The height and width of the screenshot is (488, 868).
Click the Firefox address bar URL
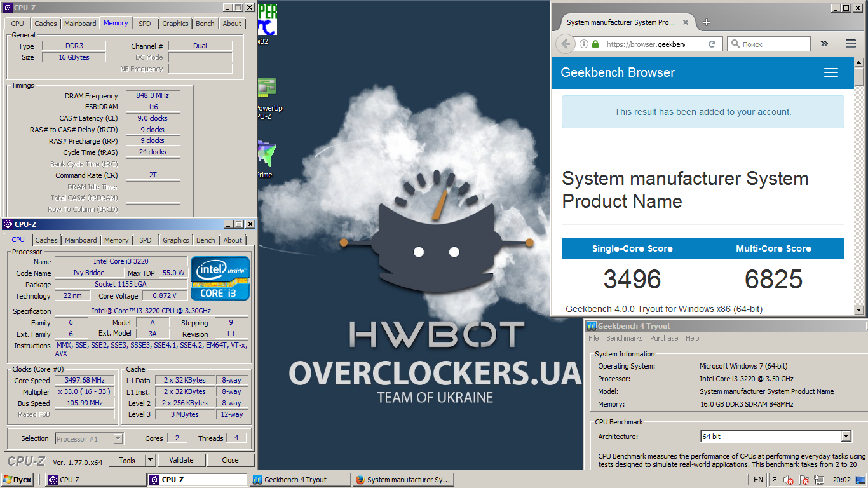[646, 44]
